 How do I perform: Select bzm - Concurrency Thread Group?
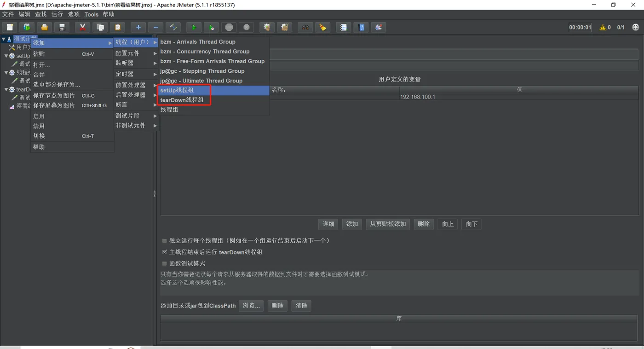click(213, 52)
